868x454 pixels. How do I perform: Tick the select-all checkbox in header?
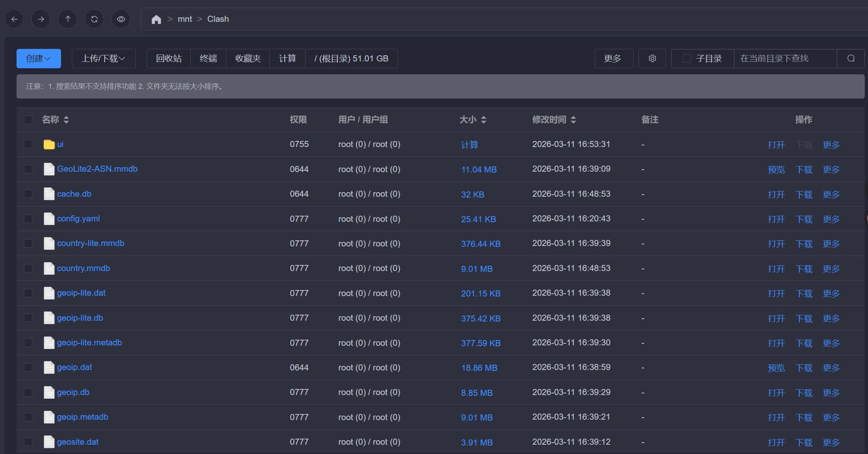click(x=28, y=120)
